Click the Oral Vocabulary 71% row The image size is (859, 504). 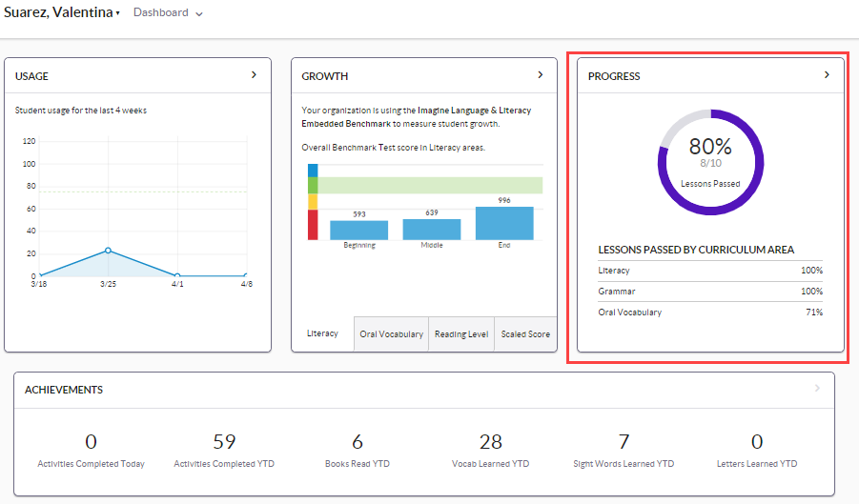coord(709,312)
